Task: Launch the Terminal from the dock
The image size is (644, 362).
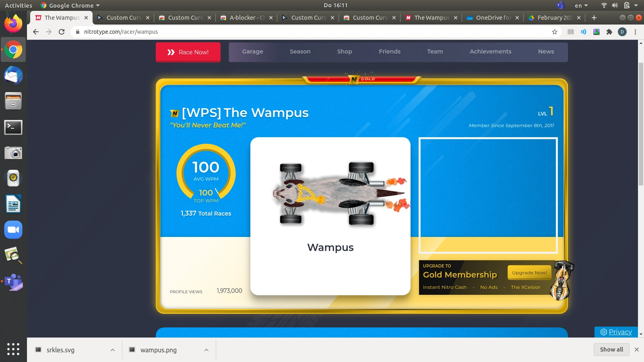Action: 13,127
